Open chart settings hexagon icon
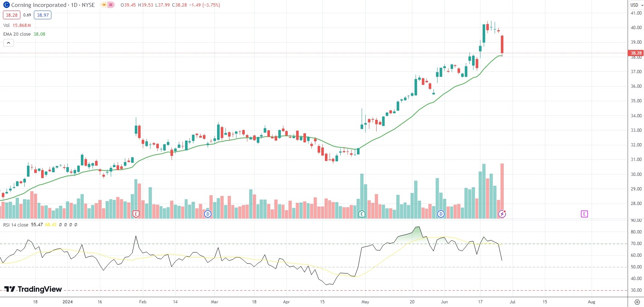 click(637, 302)
